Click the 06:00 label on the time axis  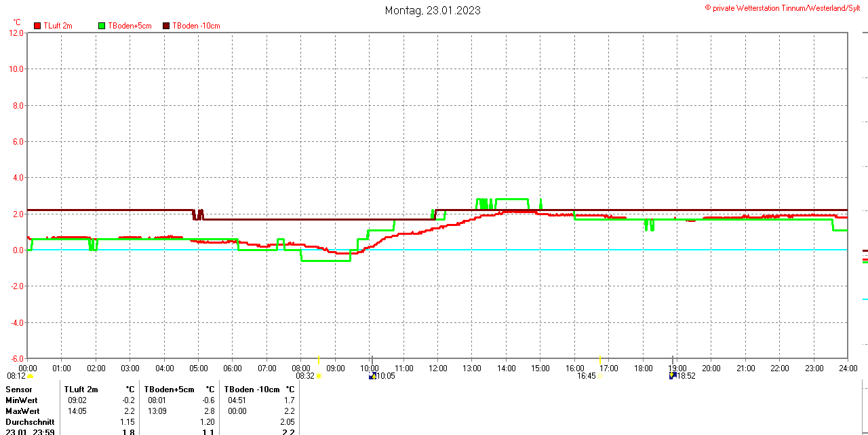click(x=233, y=368)
